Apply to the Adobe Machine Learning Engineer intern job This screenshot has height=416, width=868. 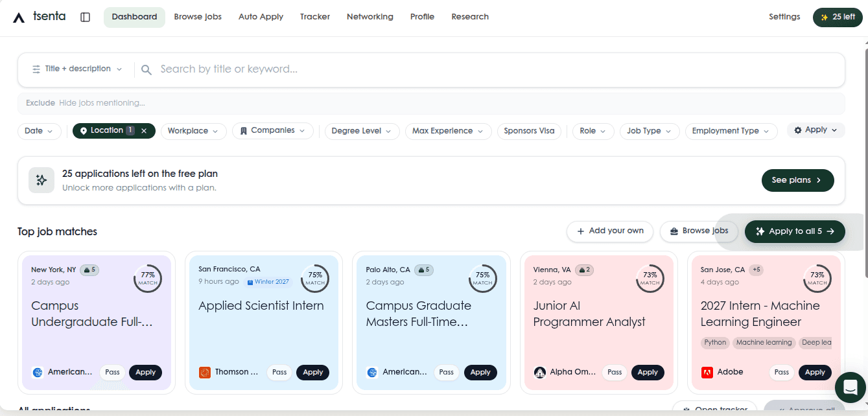(x=815, y=373)
